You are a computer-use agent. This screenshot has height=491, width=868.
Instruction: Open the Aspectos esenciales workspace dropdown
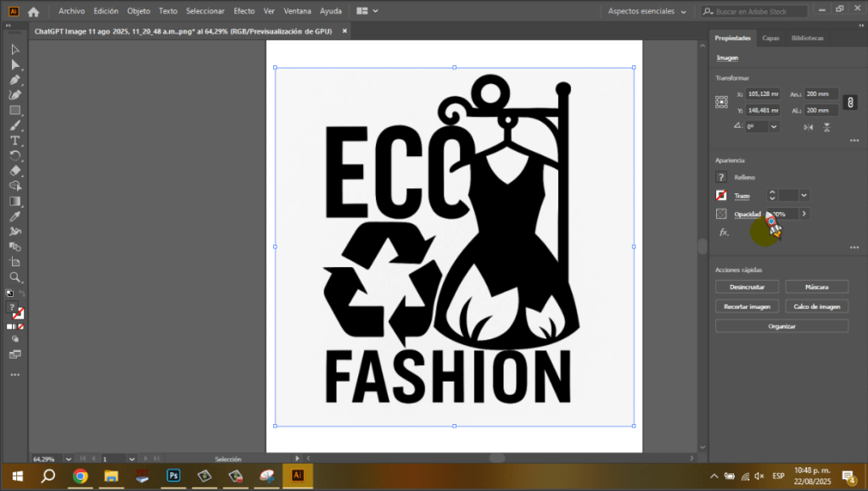click(x=643, y=11)
